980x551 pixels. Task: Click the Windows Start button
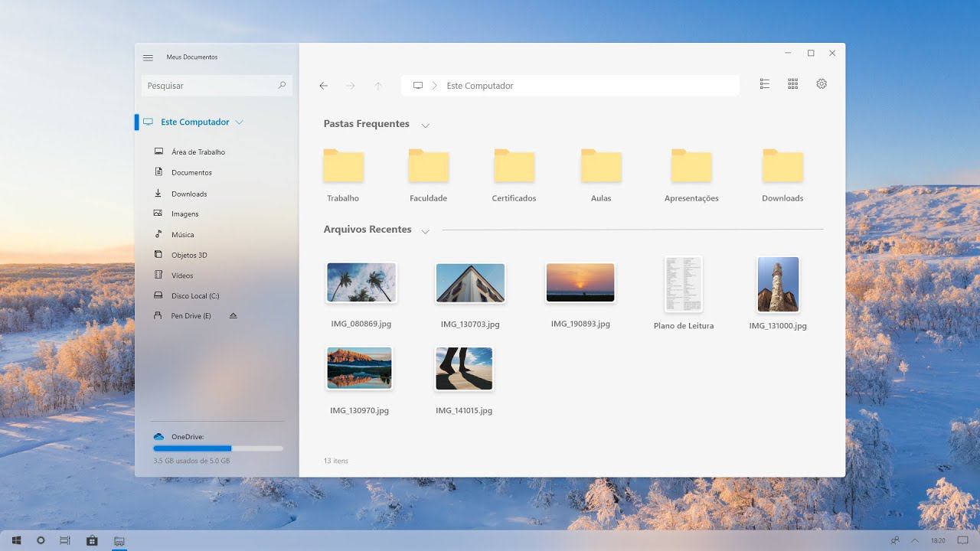point(16,540)
